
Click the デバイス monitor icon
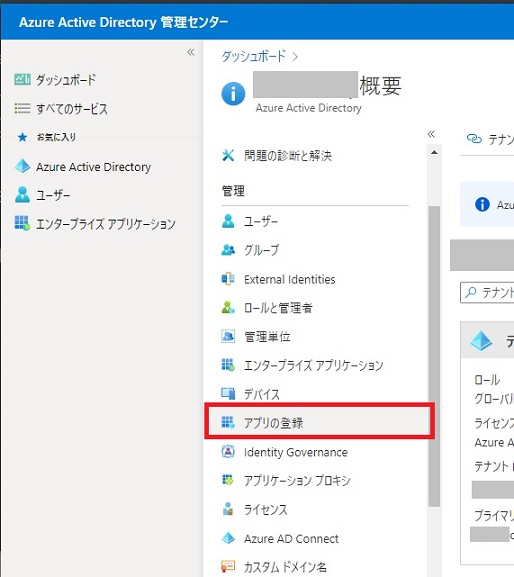(x=228, y=394)
